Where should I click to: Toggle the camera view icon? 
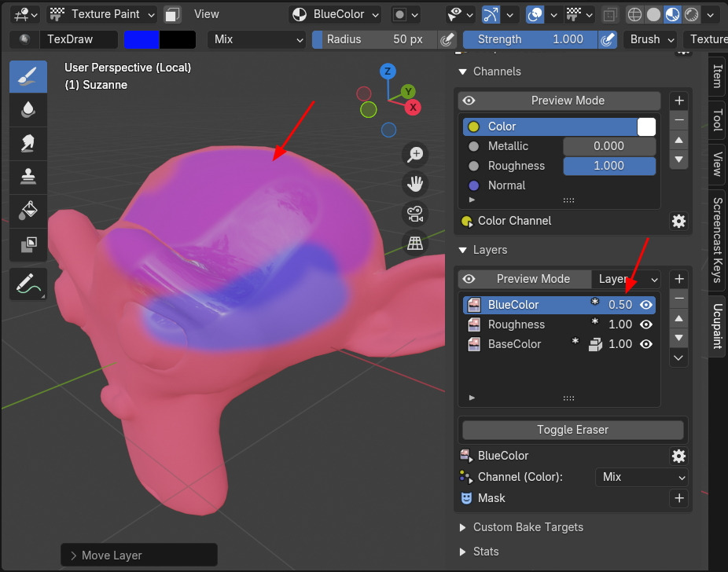click(414, 214)
